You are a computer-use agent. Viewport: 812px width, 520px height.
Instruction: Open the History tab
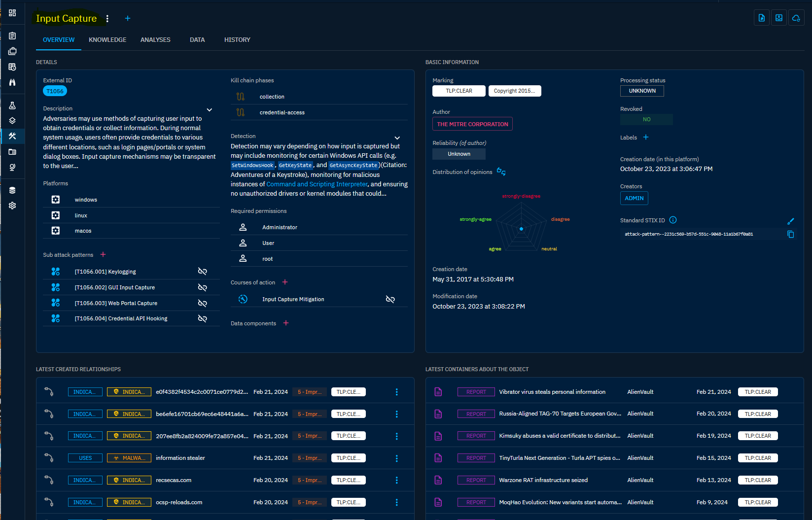point(237,40)
